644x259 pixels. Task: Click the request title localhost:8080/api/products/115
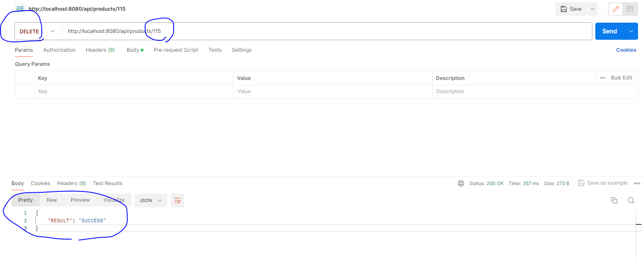click(77, 9)
